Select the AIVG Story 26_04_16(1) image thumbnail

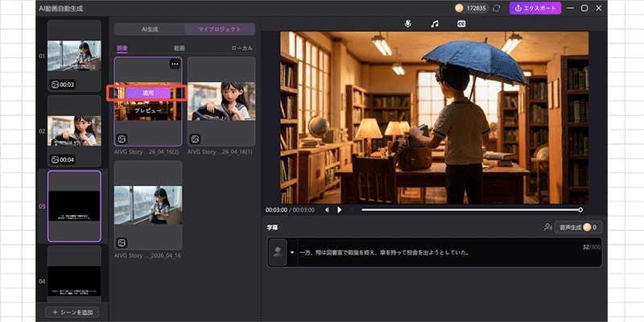[221, 101]
